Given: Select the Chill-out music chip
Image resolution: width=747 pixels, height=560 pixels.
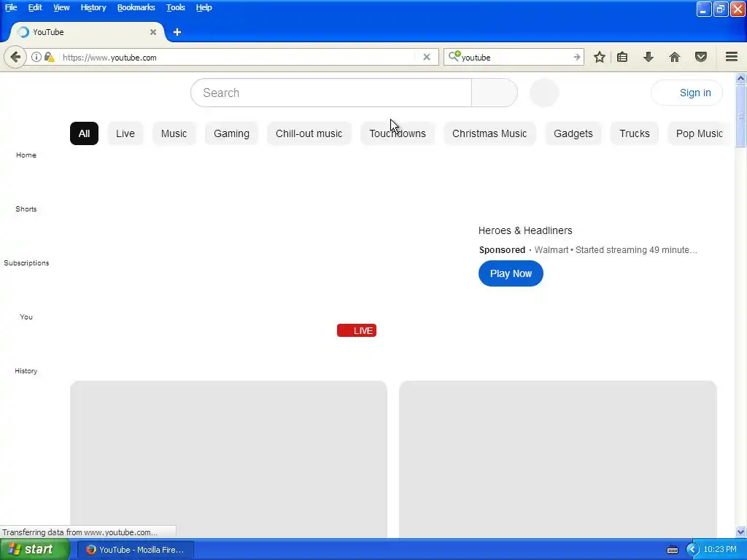Looking at the screenshot, I should point(309,133).
